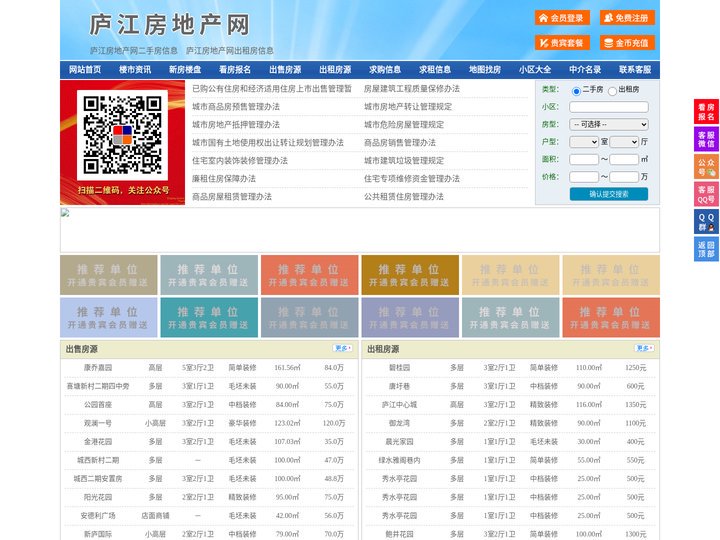The height and width of the screenshot is (540, 720).
Task: Click the minimum 面积 input field
Action: tap(584, 159)
